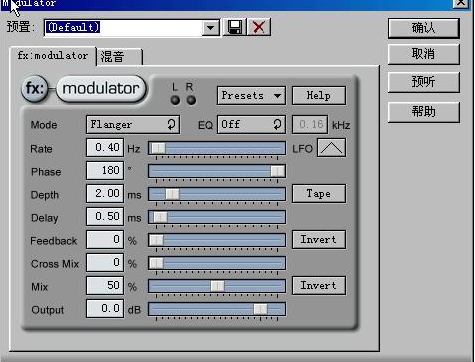This screenshot has width=475, height=362.
Task: Click the Feedback value field
Action: pyautogui.click(x=105, y=239)
